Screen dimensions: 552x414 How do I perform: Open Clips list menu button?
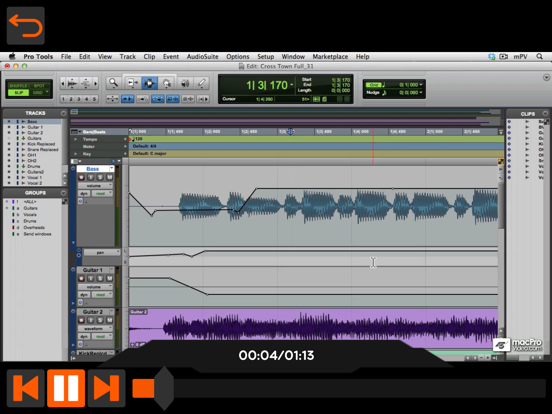545,113
